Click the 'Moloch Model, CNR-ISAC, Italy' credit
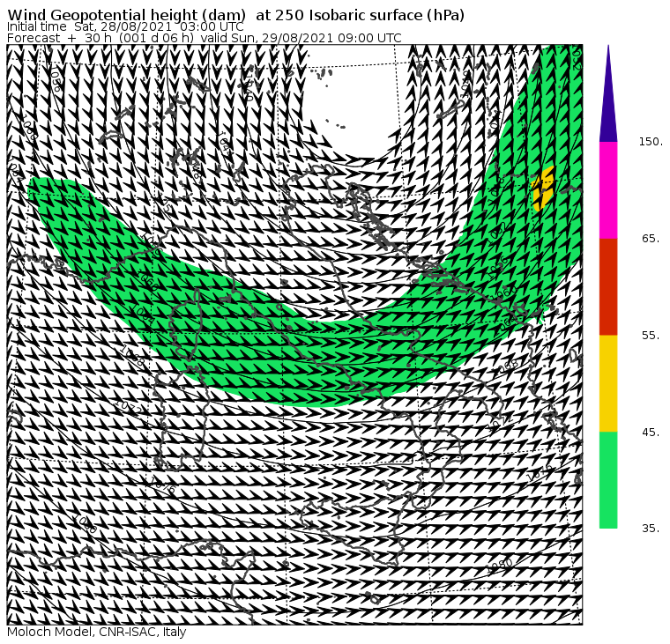This screenshot has width=670, height=644. [97, 632]
